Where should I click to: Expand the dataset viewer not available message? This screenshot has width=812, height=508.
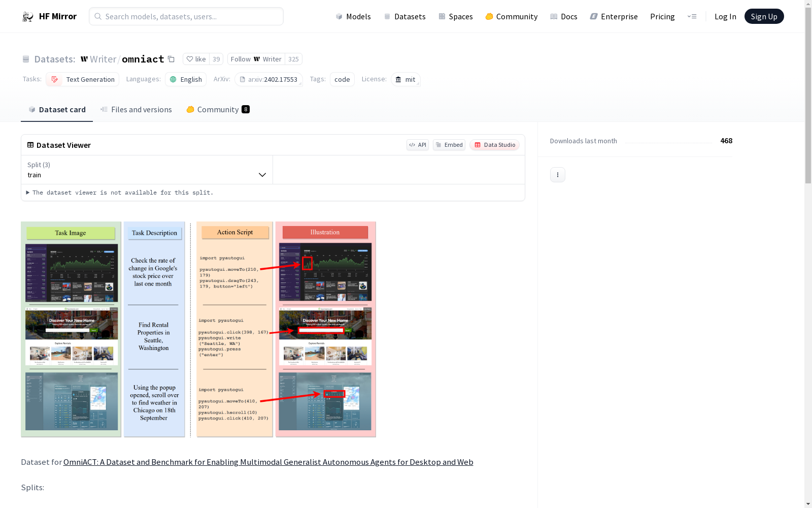click(x=120, y=193)
